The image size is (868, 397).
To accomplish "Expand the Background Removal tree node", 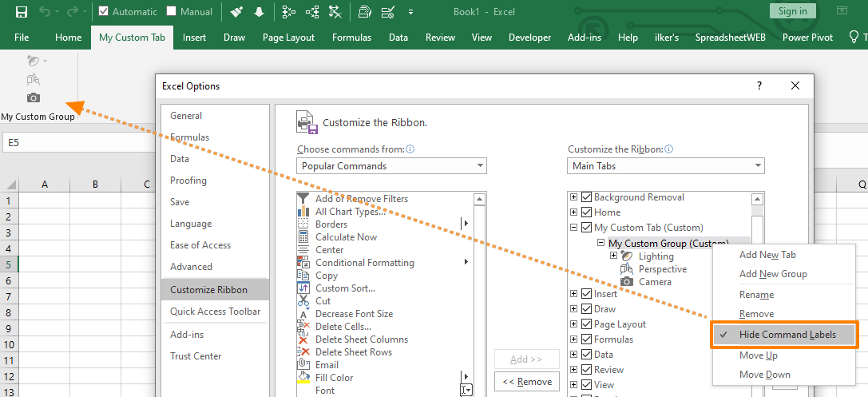I will click(x=574, y=197).
